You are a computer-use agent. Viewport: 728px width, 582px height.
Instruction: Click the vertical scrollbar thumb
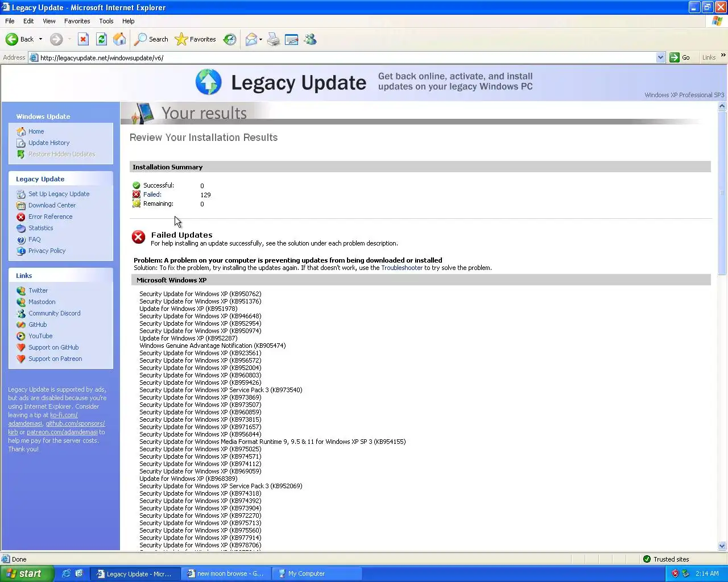(x=722, y=193)
